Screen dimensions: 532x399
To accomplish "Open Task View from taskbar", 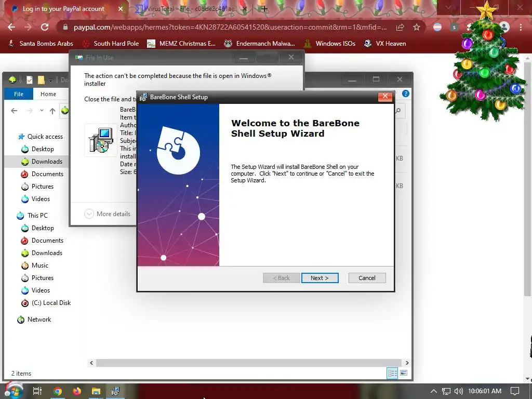I will click(37, 391).
